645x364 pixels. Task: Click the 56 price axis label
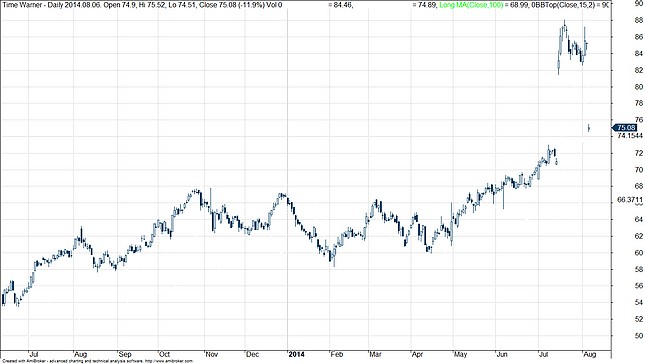pos(638,286)
